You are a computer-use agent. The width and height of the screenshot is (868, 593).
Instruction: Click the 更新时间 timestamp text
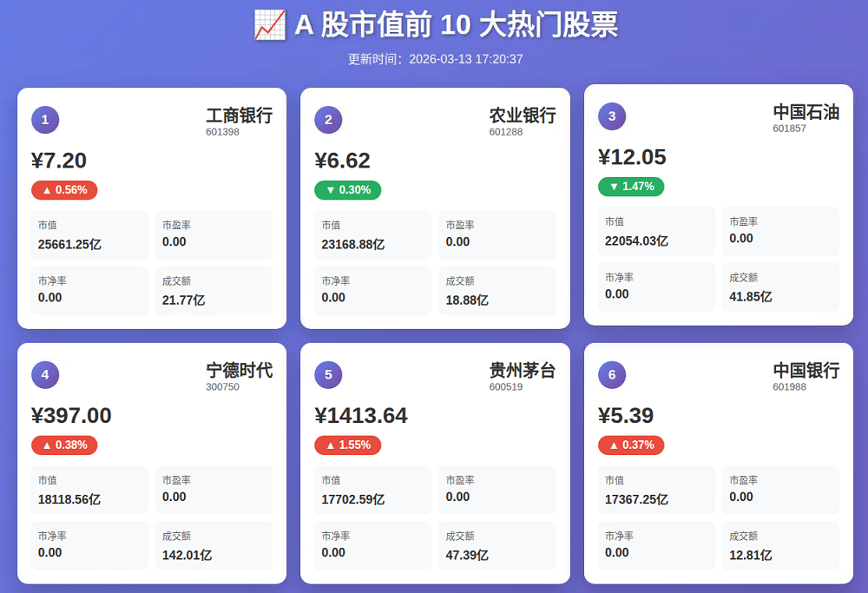pyautogui.click(x=434, y=60)
